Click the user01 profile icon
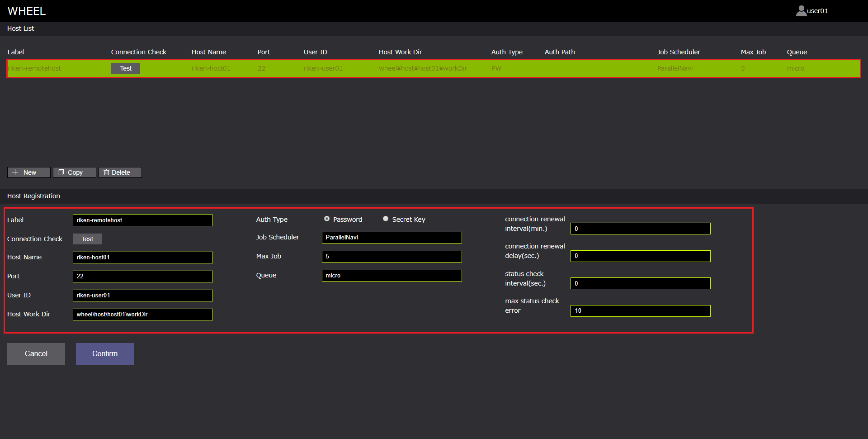Viewport: 868px width, 439px height. click(x=801, y=11)
